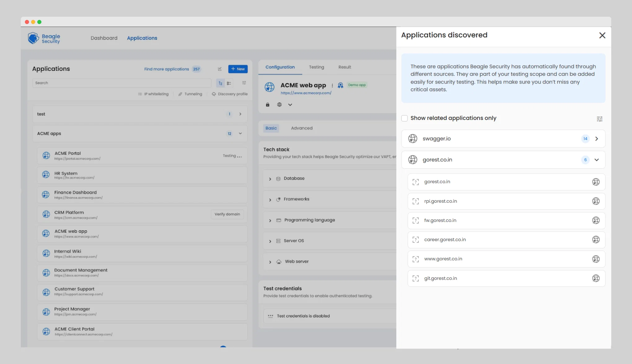Open Find more applications link
The width and height of the screenshot is (632, 364).
(x=166, y=69)
